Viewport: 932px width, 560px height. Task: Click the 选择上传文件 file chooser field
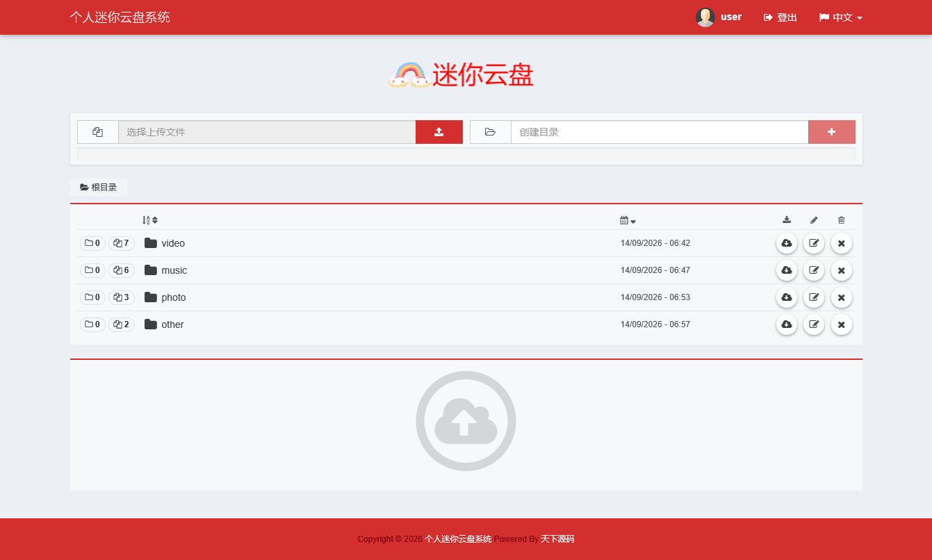(x=267, y=132)
